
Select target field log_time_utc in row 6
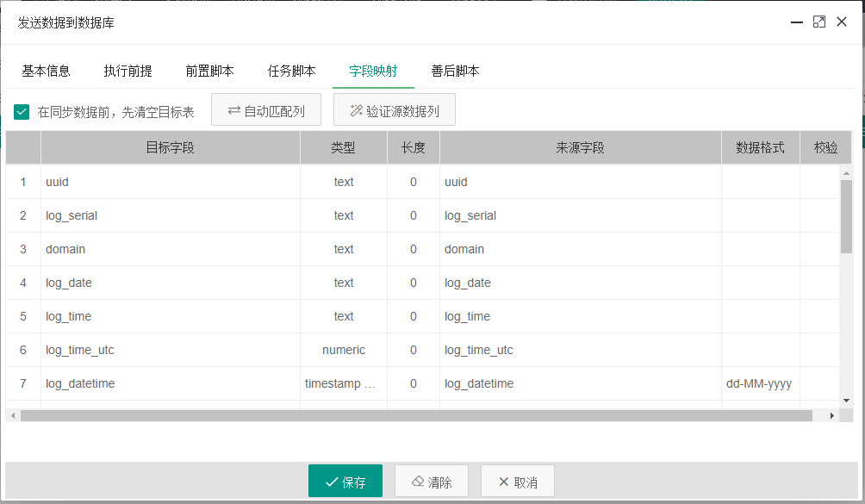(x=171, y=350)
